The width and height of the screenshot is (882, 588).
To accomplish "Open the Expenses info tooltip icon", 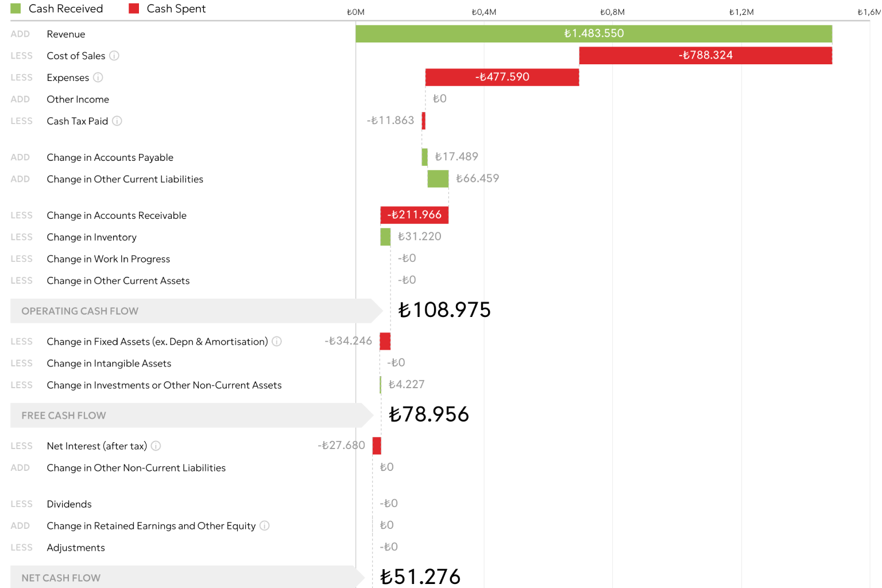I will click(x=98, y=78).
